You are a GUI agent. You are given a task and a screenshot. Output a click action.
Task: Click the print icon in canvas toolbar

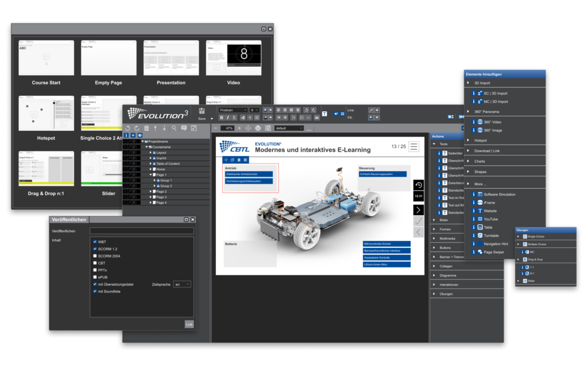[x=258, y=128]
